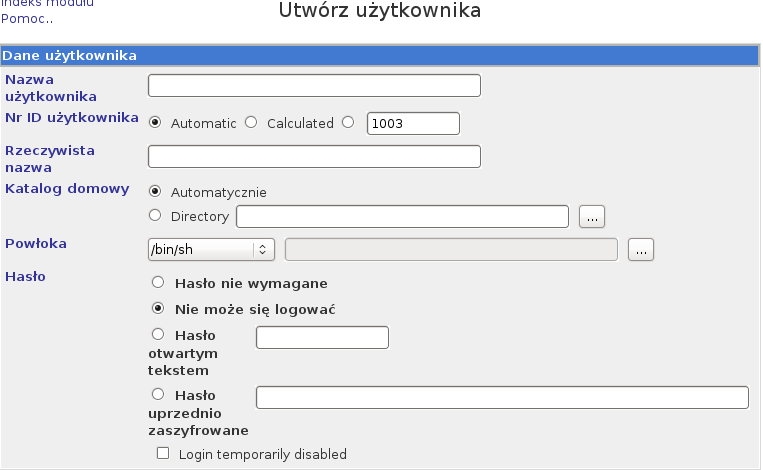The image size is (763, 470).
Task: Browse for home directory with the ... button
Action: 592,217
